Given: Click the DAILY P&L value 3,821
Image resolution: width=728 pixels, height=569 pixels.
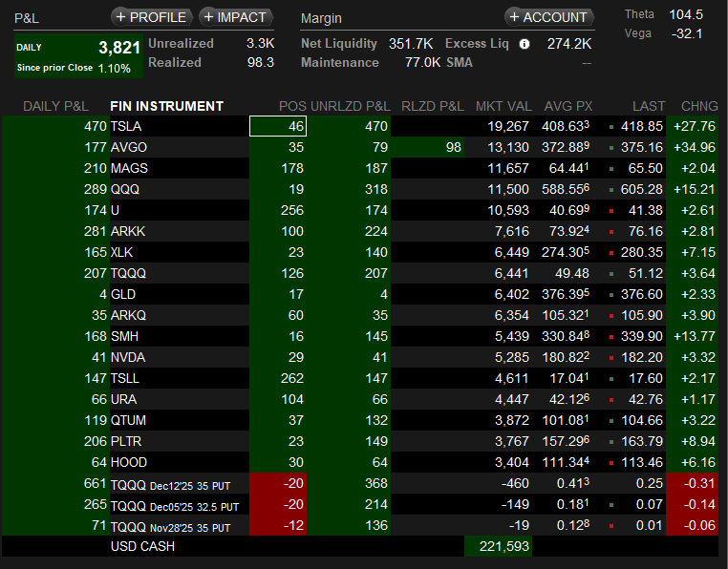Looking at the screenshot, I should pyautogui.click(x=119, y=48).
